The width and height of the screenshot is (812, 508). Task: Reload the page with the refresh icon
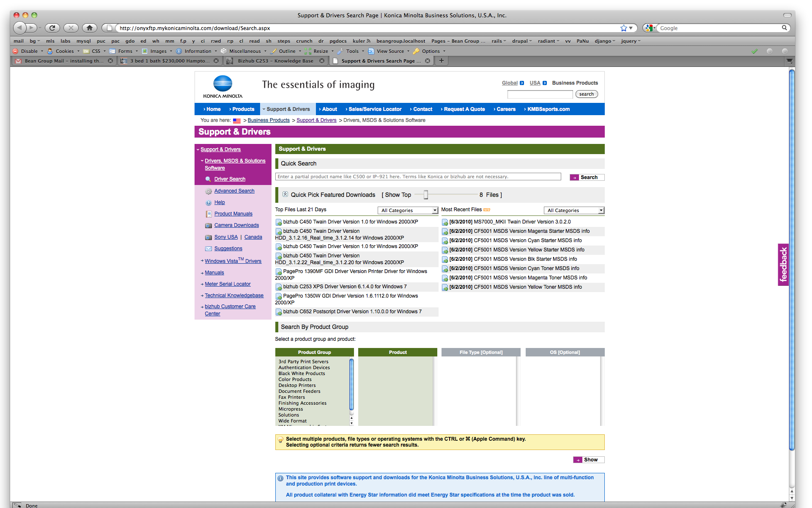tap(52, 28)
